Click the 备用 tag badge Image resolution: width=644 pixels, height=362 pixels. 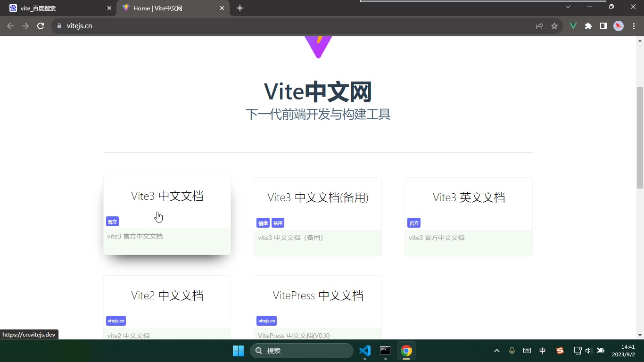click(278, 223)
